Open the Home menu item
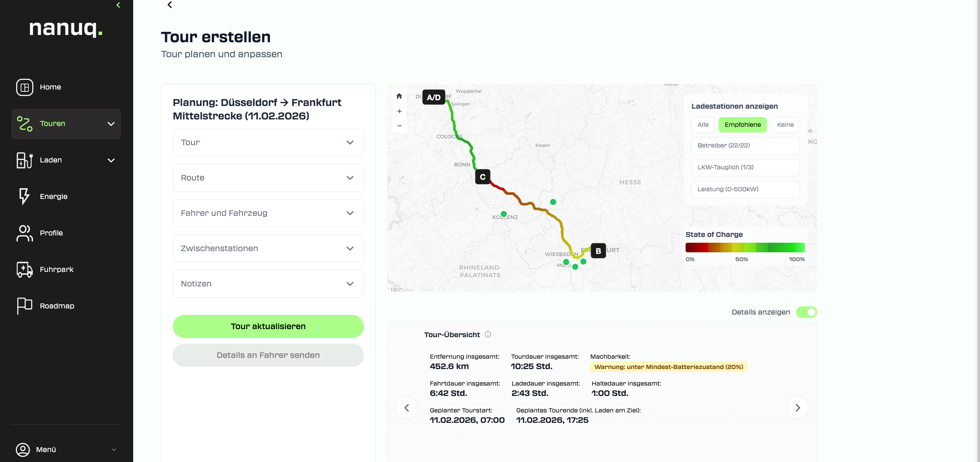 point(50,87)
